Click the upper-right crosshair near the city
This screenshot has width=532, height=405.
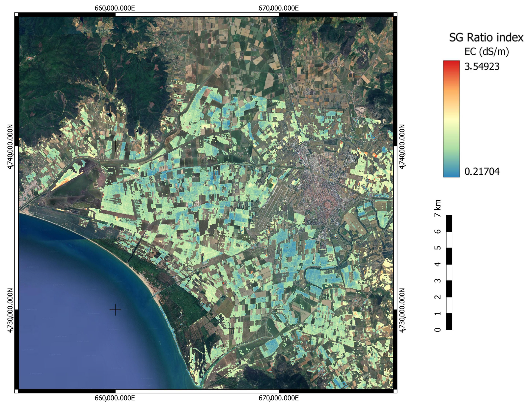tap(279, 146)
